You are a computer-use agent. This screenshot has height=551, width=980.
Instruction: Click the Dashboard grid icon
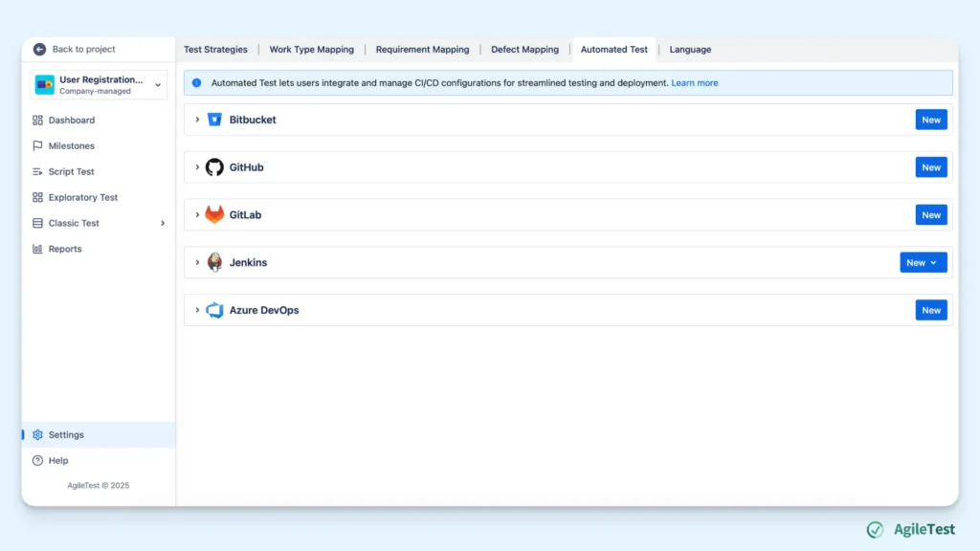[37, 120]
